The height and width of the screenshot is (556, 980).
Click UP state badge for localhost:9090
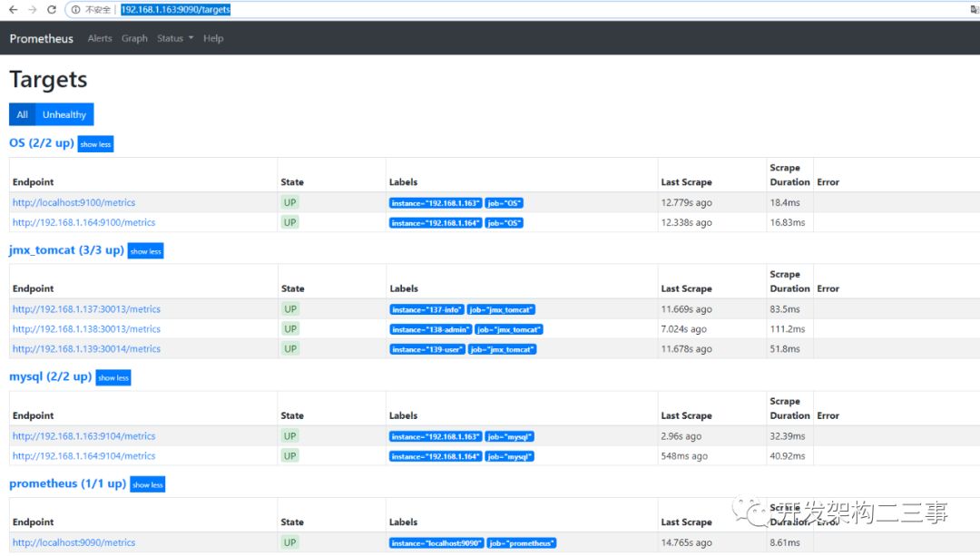point(290,543)
